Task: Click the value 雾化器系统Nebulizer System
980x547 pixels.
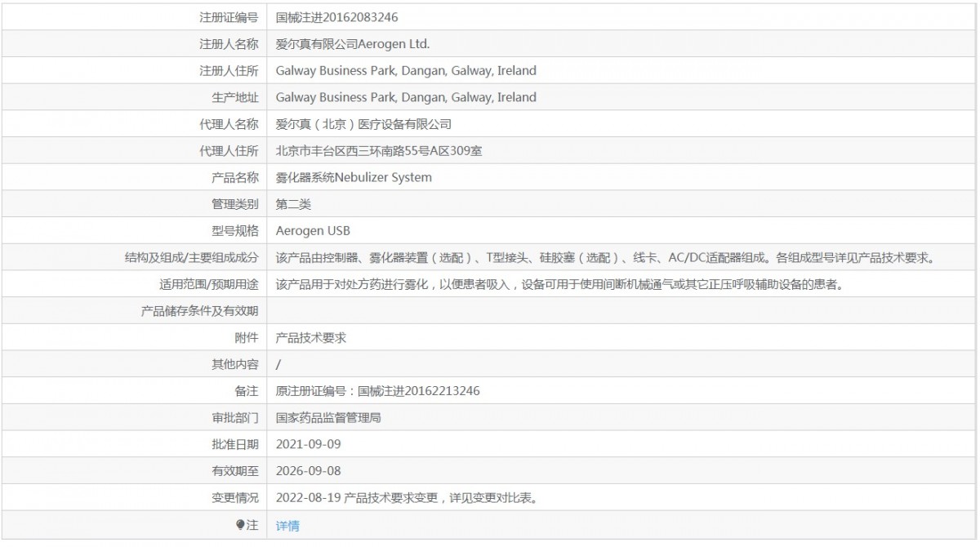Action: (x=354, y=177)
